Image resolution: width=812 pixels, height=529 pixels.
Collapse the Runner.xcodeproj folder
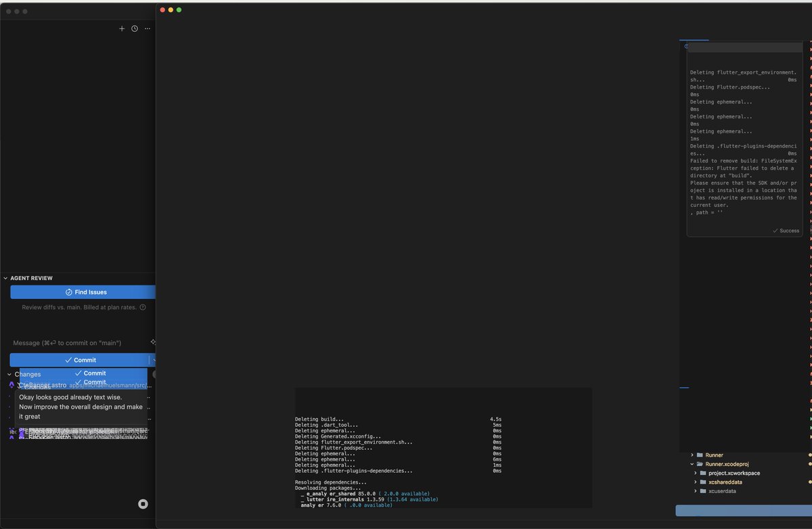692,464
